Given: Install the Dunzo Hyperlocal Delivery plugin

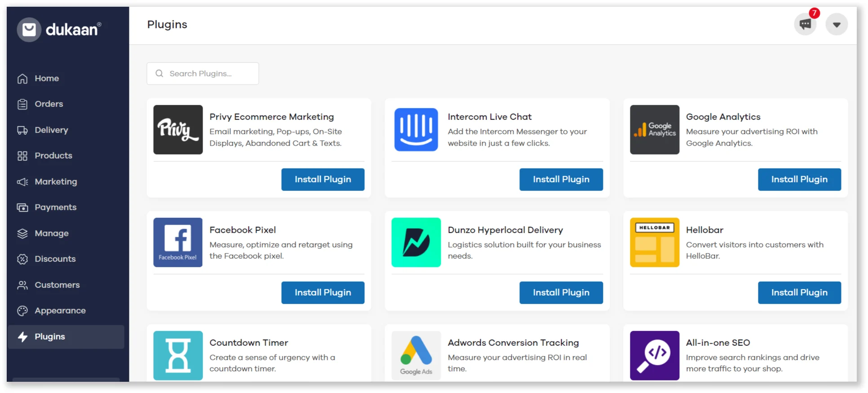Looking at the screenshot, I should [x=561, y=293].
